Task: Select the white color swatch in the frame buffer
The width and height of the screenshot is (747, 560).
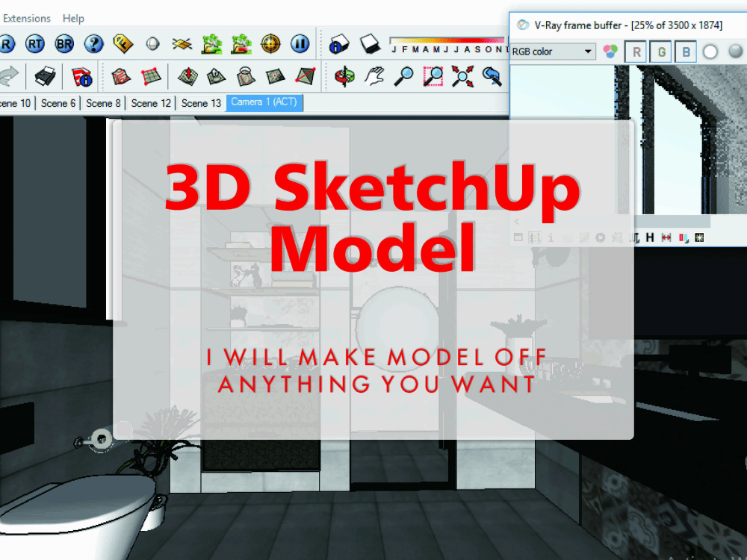Action: click(710, 52)
